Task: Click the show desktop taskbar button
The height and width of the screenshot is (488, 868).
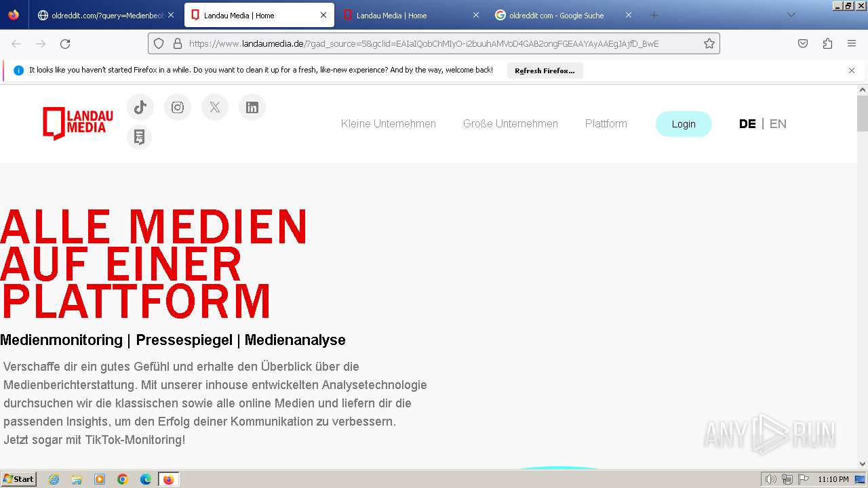Action: 860,479
